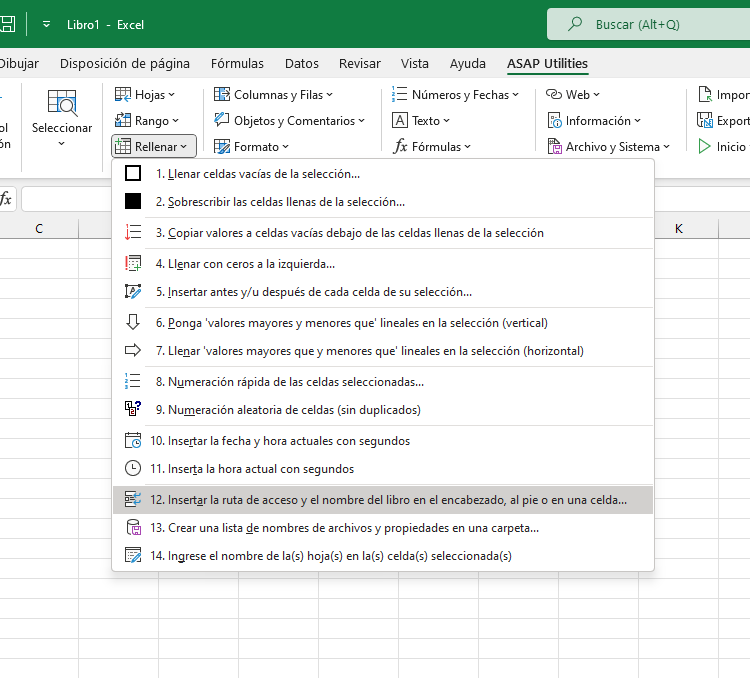Viewport: 750px width, 678px height.
Task: Click the rightward arrow icon of item 7
Action: [133, 350]
